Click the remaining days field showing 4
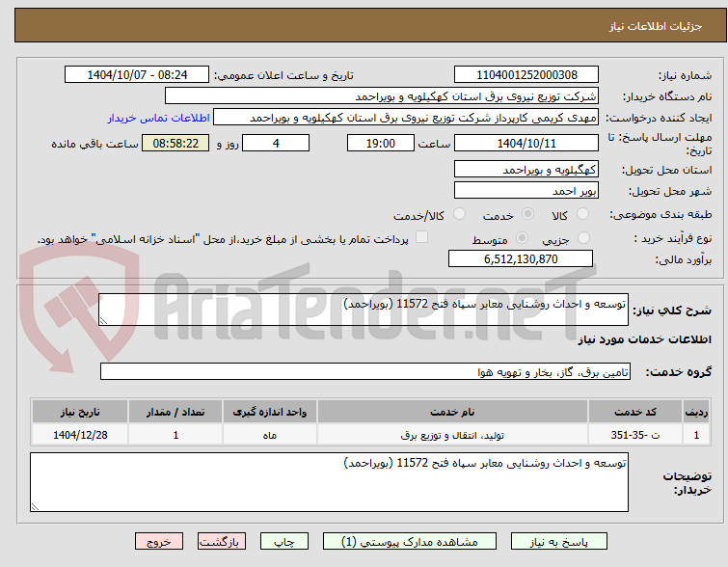 [276, 143]
